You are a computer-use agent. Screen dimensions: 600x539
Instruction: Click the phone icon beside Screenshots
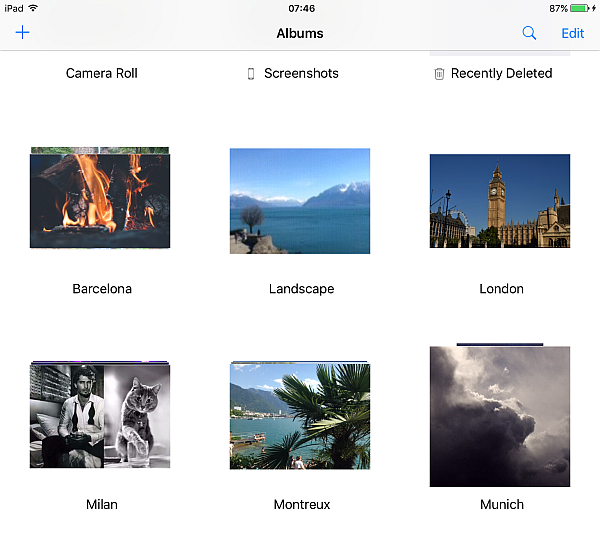251,74
